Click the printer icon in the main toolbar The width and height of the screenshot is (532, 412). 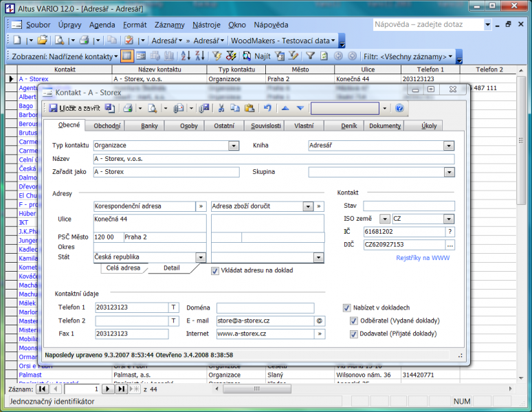[x=84, y=41]
